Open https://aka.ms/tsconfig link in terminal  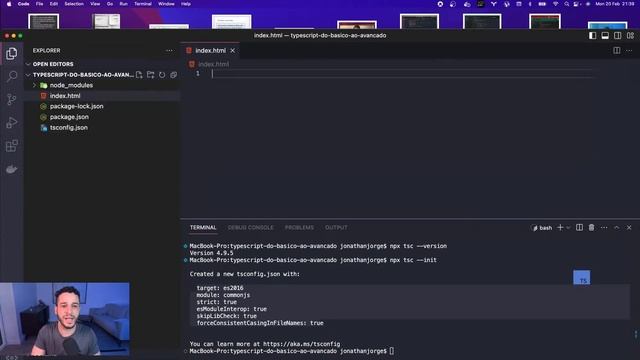[302, 344]
